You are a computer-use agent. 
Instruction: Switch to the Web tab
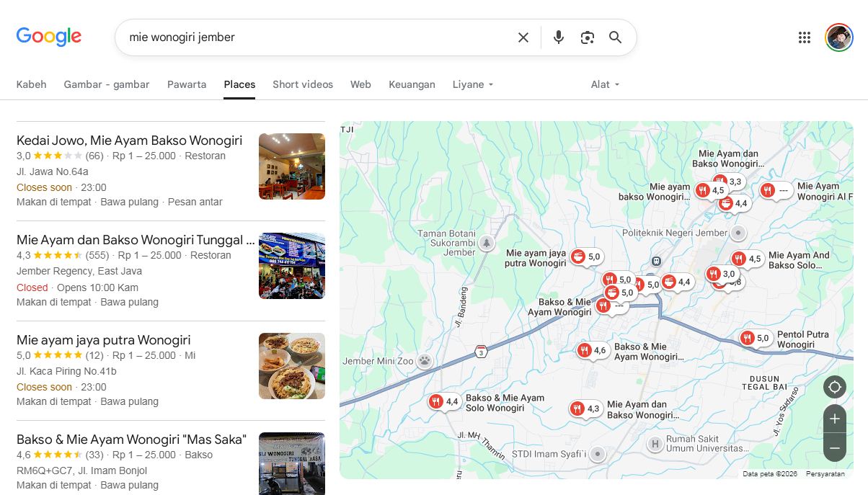tap(360, 84)
